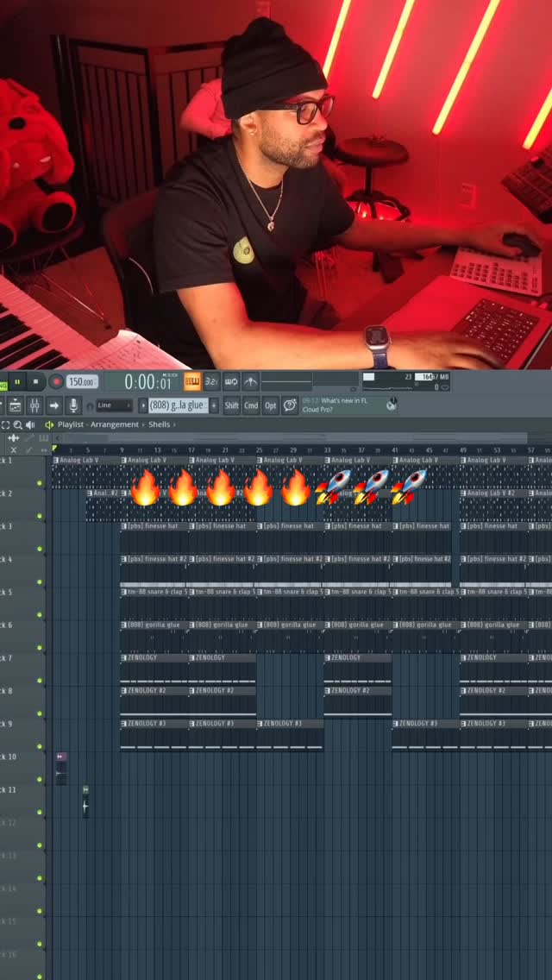This screenshot has height=980, width=552.
Task: Select the (808) g..la glue pattern field
Action: 179,405
